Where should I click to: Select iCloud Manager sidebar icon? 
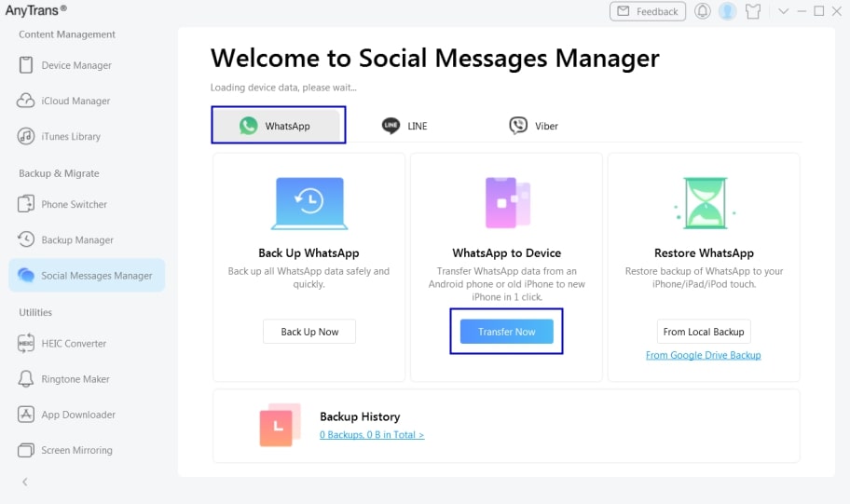pos(26,101)
